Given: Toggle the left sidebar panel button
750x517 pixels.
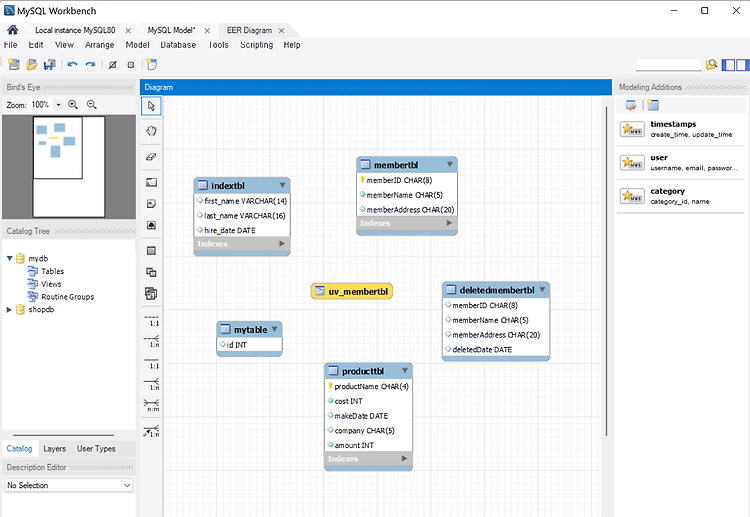Looking at the screenshot, I should coord(728,65).
